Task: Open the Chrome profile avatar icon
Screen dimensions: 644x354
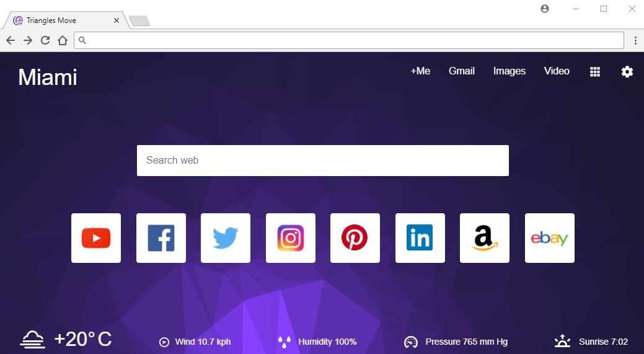Action: pyautogui.click(x=545, y=9)
